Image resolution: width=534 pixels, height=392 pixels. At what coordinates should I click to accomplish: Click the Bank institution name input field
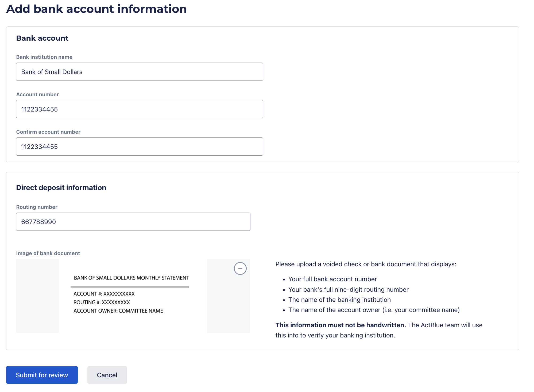[140, 72]
